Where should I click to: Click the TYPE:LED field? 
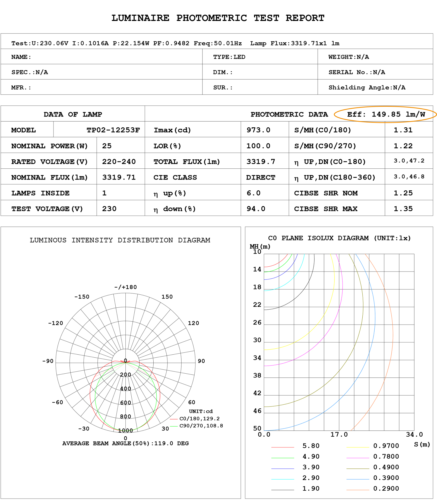tap(229, 57)
